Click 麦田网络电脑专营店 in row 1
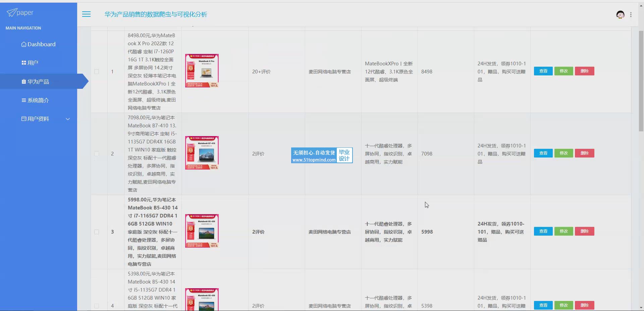The width and height of the screenshot is (644, 311). pos(330,72)
